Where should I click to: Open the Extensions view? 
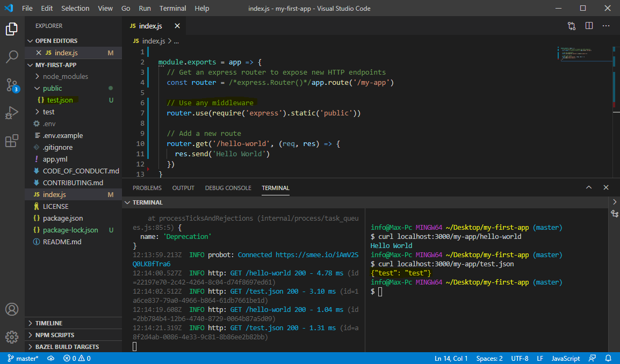pyautogui.click(x=12, y=141)
